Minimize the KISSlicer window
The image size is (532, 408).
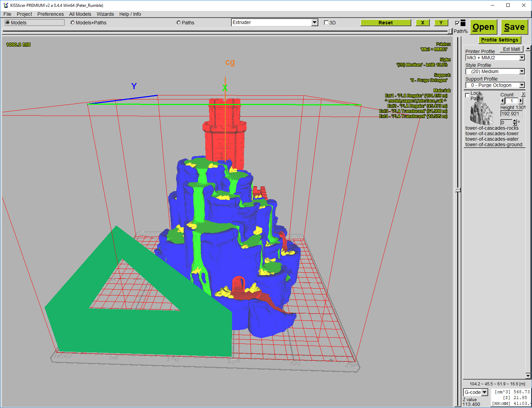tap(492, 5)
